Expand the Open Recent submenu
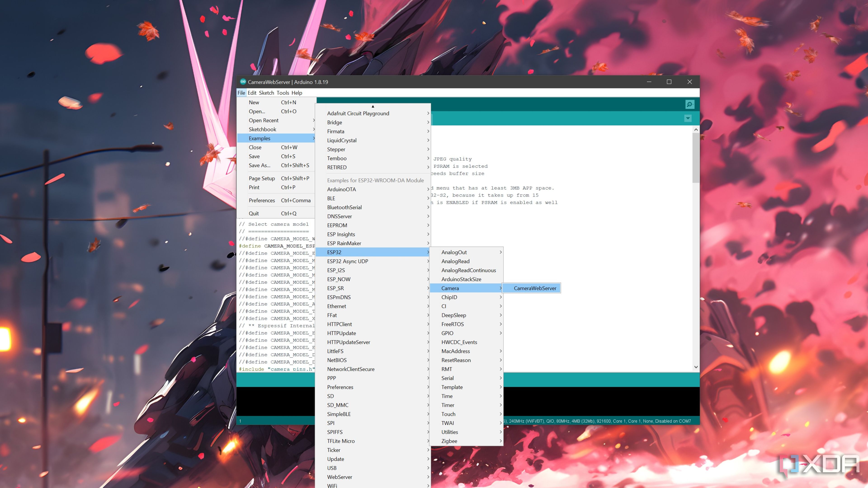Screen dimensions: 868x488 [x=276, y=120]
